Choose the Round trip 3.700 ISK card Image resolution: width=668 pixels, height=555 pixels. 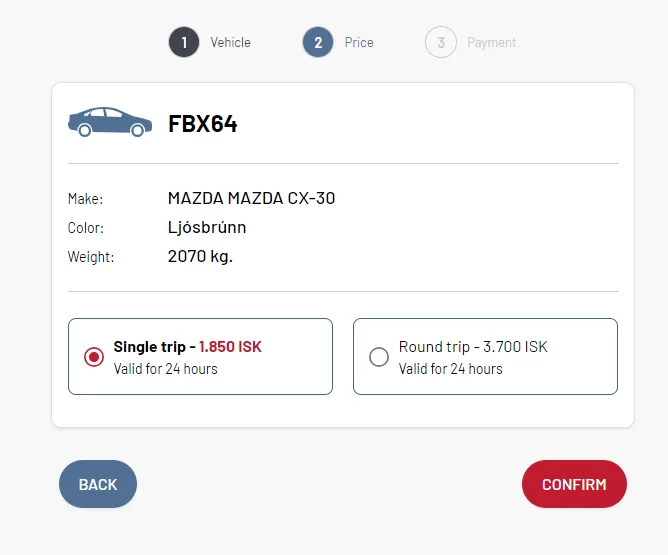tap(485, 357)
